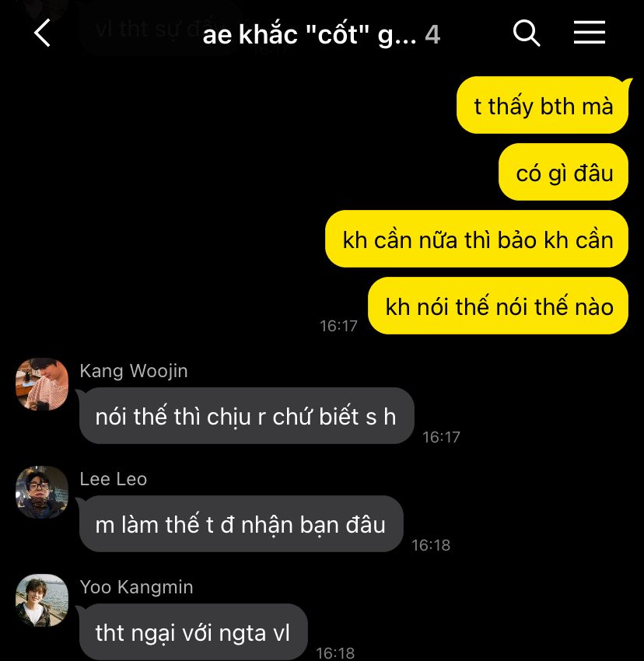Tap the 16:17 timestamp beside yellow bubble
This screenshot has width=644, height=661.
(x=338, y=326)
